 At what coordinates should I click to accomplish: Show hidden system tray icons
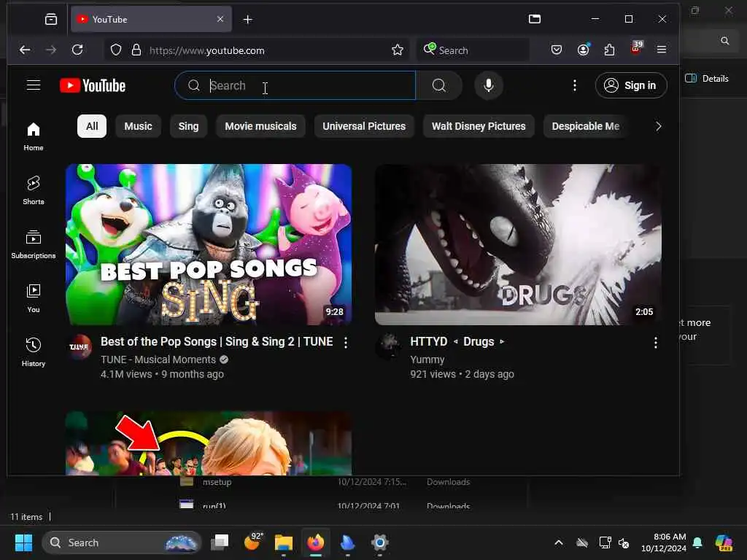tap(558, 542)
